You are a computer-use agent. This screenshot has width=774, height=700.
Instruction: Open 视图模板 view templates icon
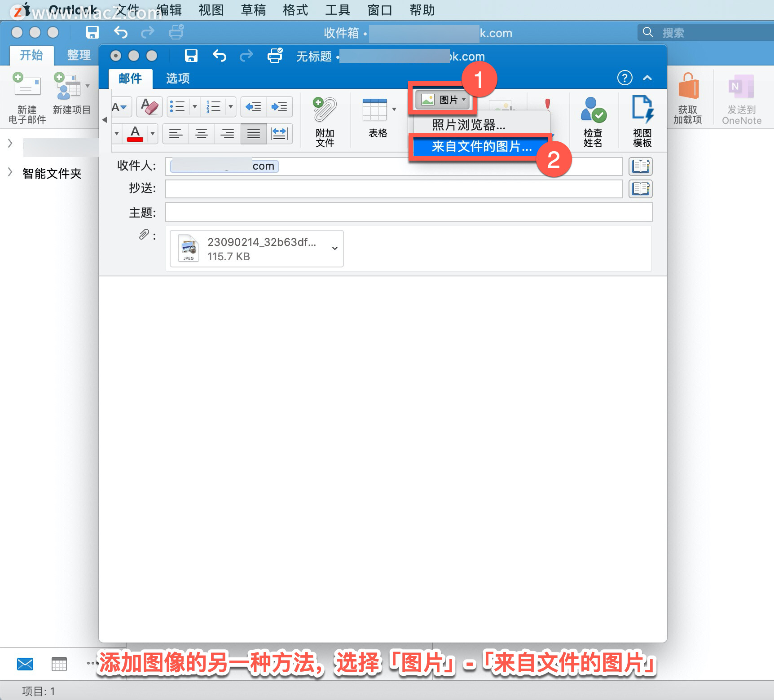click(x=642, y=109)
